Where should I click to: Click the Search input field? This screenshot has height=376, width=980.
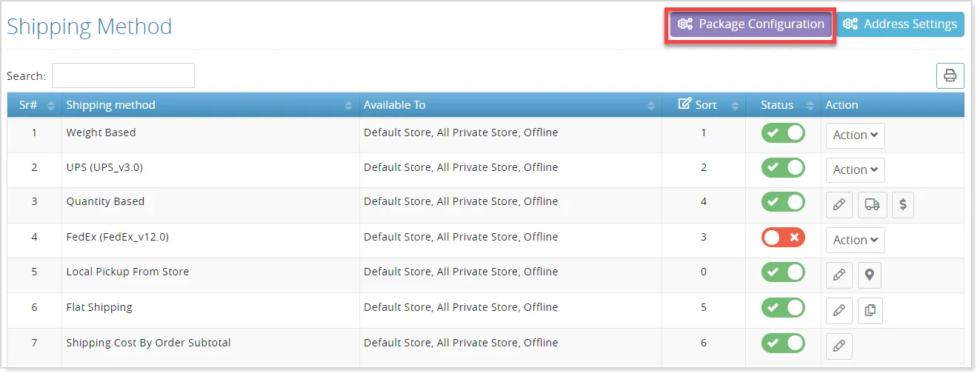coord(123,75)
